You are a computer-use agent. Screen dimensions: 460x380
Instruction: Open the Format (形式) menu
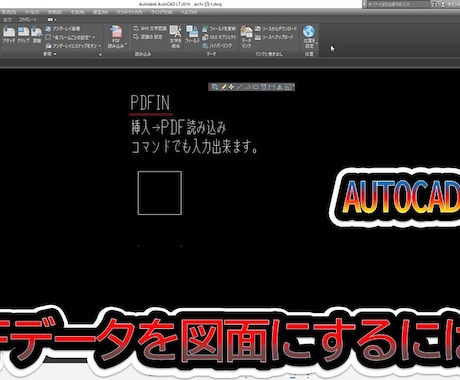click(x=8, y=12)
